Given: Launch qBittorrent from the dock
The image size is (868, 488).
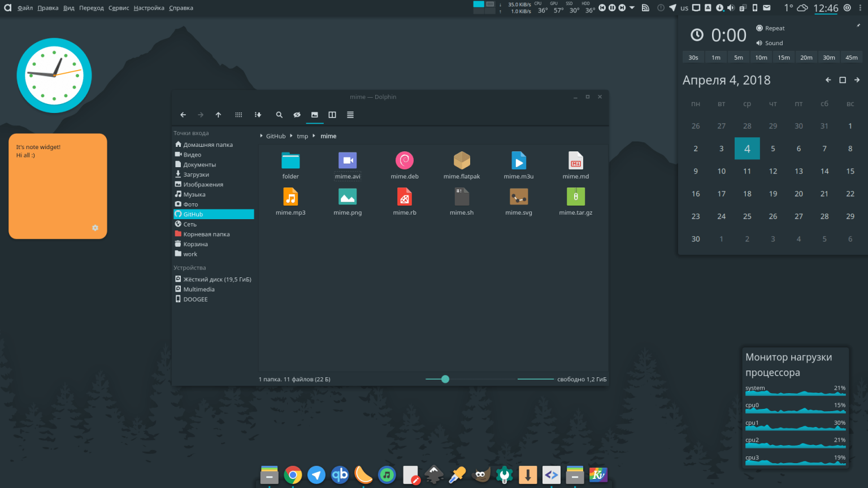Looking at the screenshot, I should (x=340, y=475).
